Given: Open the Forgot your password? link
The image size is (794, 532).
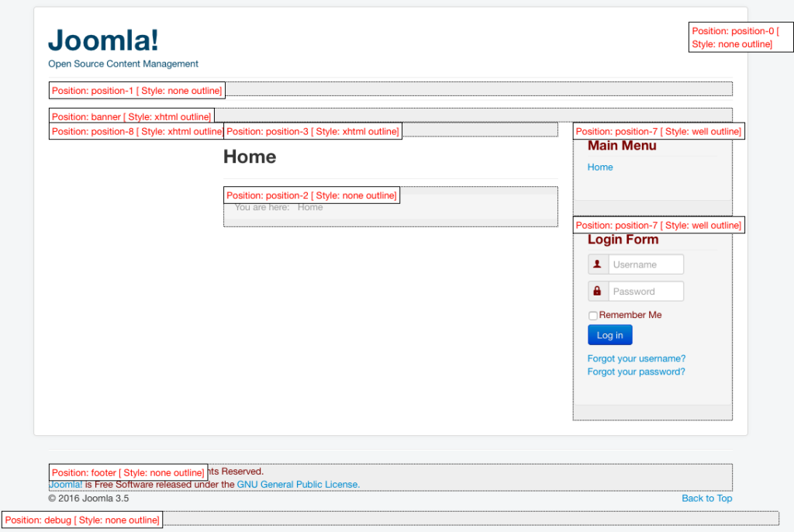Looking at the screenshot, I should point(636,371).
